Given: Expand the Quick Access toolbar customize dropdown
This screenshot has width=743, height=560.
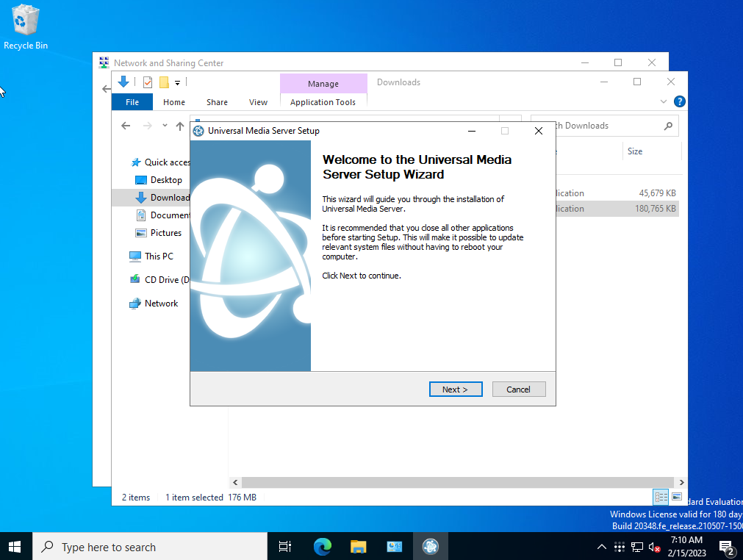Looking at the screenshot, I should coord(176,82).
